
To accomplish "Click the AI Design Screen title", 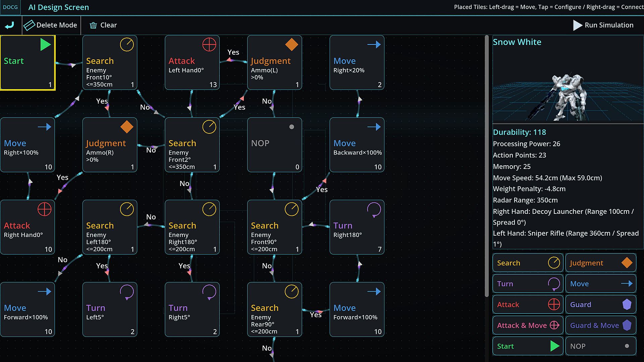I will [59, 7].
